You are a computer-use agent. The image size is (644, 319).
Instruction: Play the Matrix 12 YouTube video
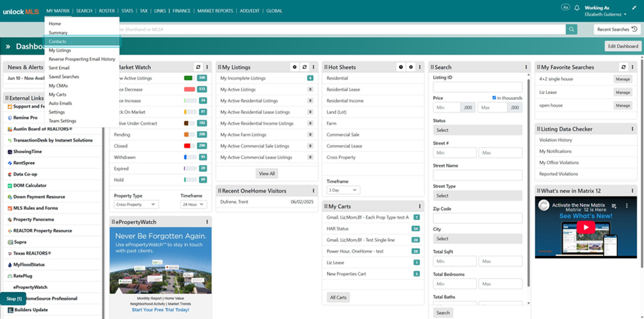(x=586, y=227)
